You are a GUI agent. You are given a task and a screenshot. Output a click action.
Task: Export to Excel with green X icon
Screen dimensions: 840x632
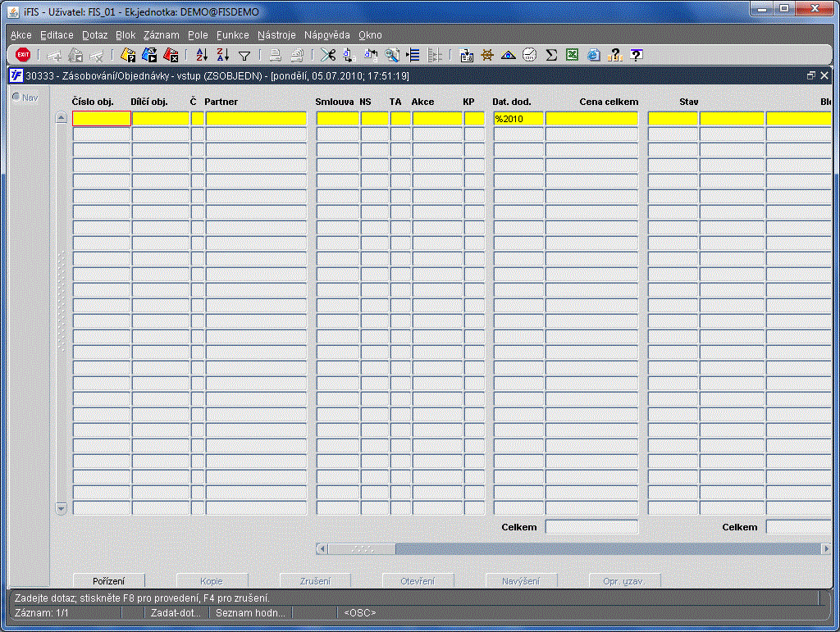(572, 55)
